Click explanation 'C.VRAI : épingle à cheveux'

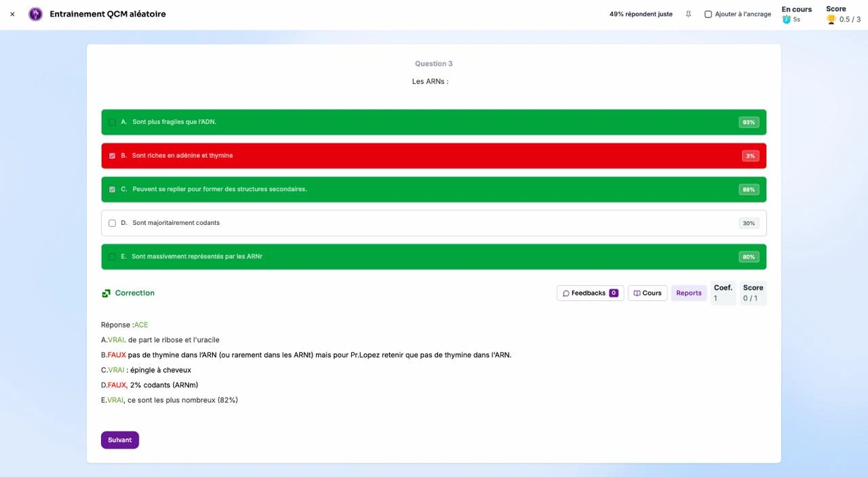click(x=146, y=371)
